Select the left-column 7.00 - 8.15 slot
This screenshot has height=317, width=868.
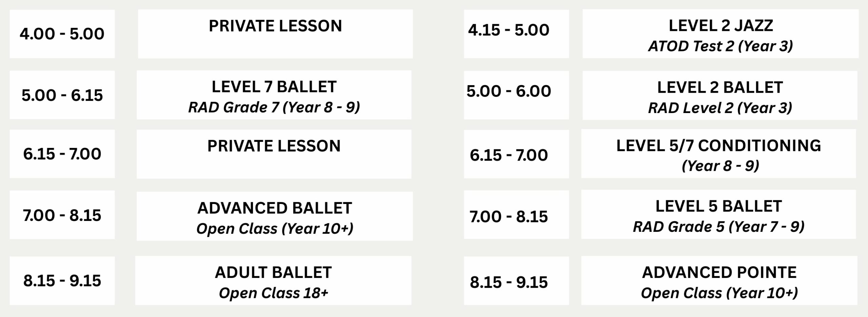click(x=62, y=215)
